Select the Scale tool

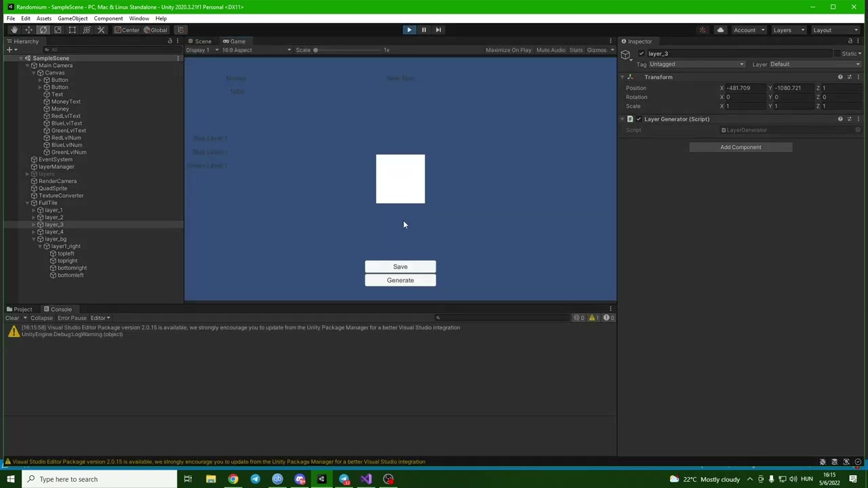(x=58, y=30)
